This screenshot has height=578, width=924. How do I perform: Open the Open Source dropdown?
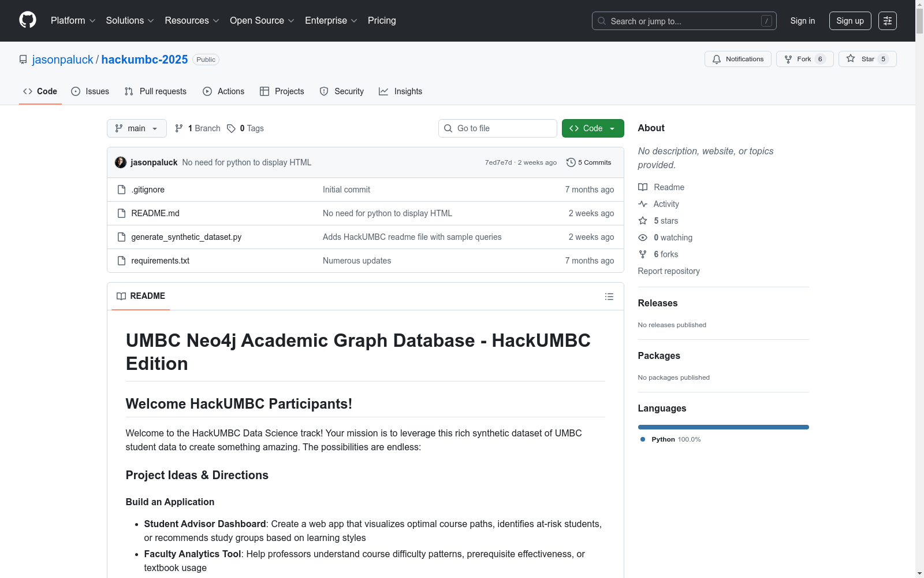[262, 21]
